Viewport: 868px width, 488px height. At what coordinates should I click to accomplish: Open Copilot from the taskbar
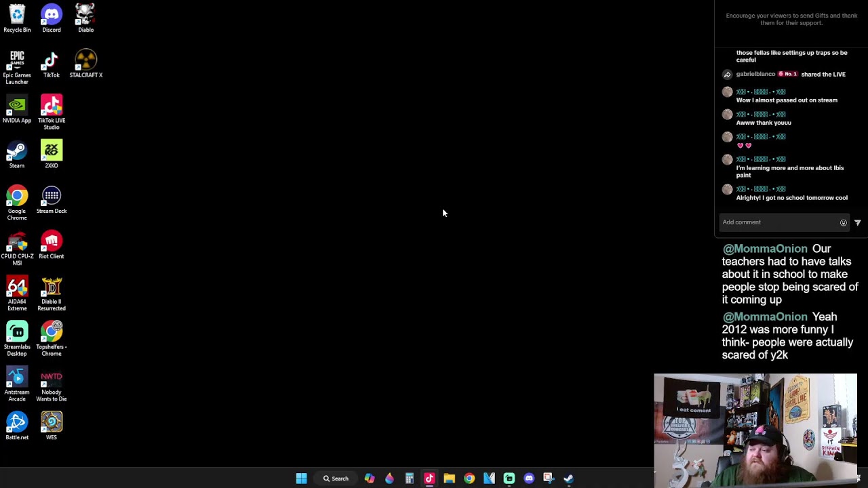pos(370,479)
